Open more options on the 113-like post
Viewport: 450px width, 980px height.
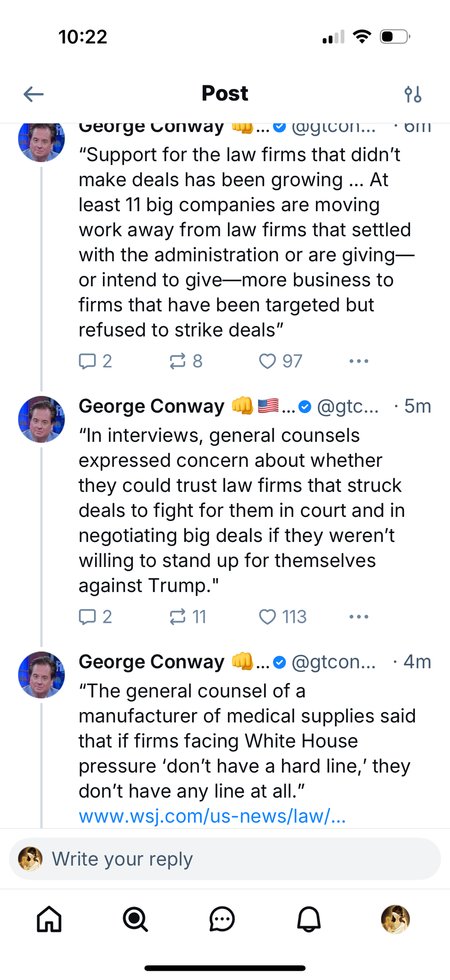[x=359, y=616]
